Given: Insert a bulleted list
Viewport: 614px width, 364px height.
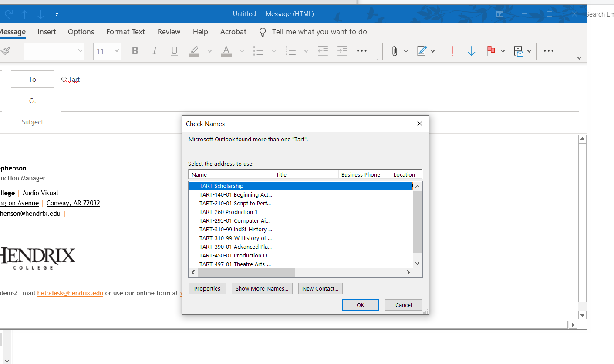Looking at the screenshot, I should pyautogui.click(x=259, y=51).
